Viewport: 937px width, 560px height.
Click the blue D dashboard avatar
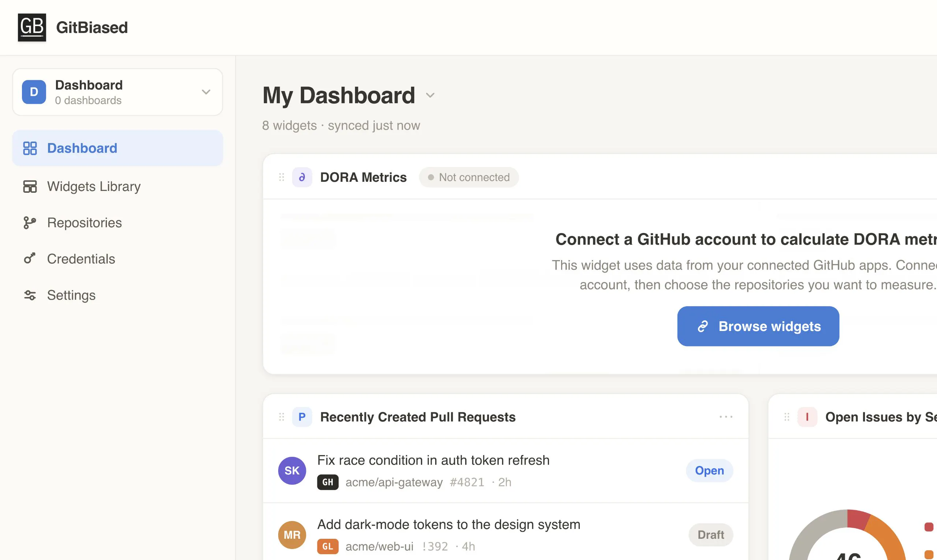(x=34, y=92)
